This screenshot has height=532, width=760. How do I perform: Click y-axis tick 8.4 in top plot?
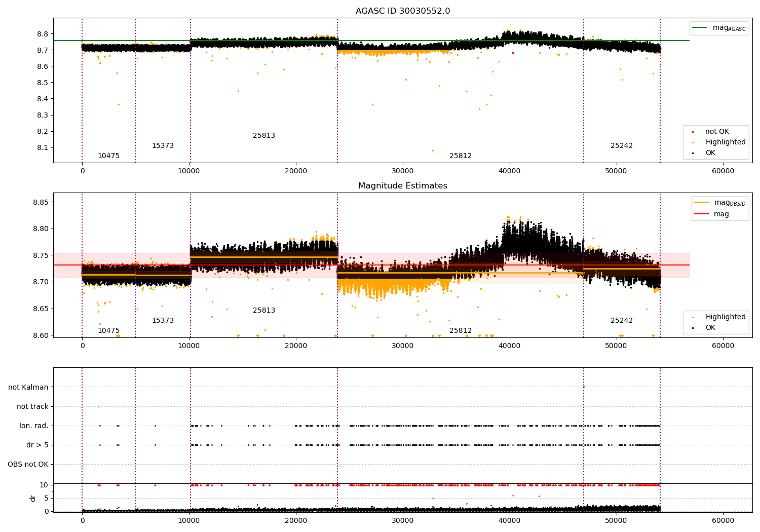pos(43,99)
